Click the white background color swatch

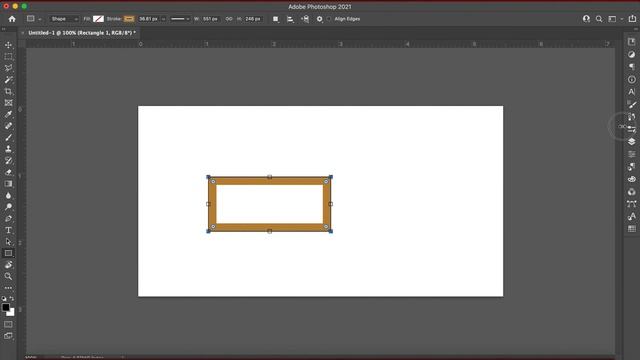click(12, 313)
